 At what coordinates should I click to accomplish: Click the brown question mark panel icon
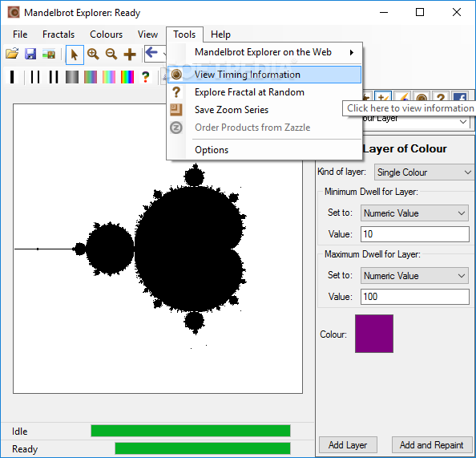point(441,97)
